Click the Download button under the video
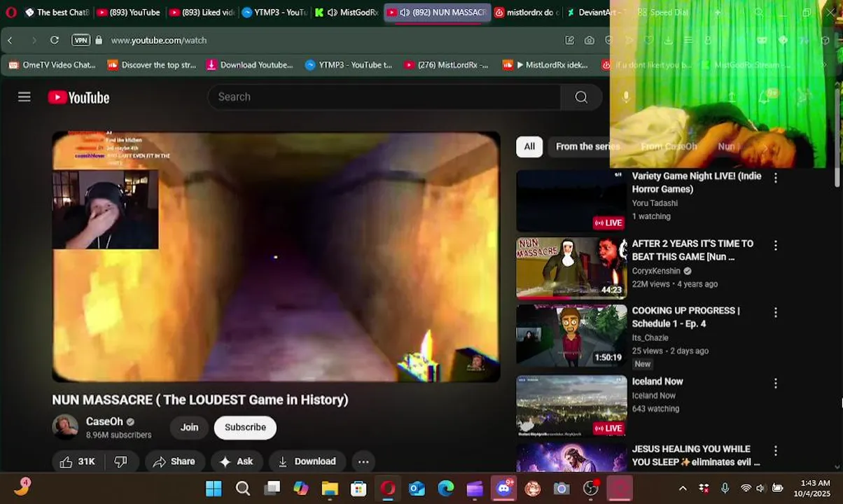Viewport: 843px width, 504px height. pyautogui.click(x=307, y=461)
